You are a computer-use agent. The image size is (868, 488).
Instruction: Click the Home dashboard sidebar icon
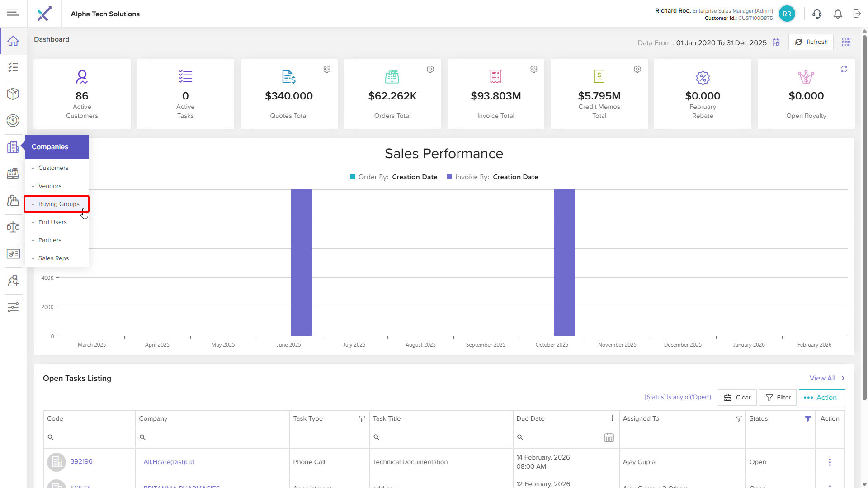point(13,41)
